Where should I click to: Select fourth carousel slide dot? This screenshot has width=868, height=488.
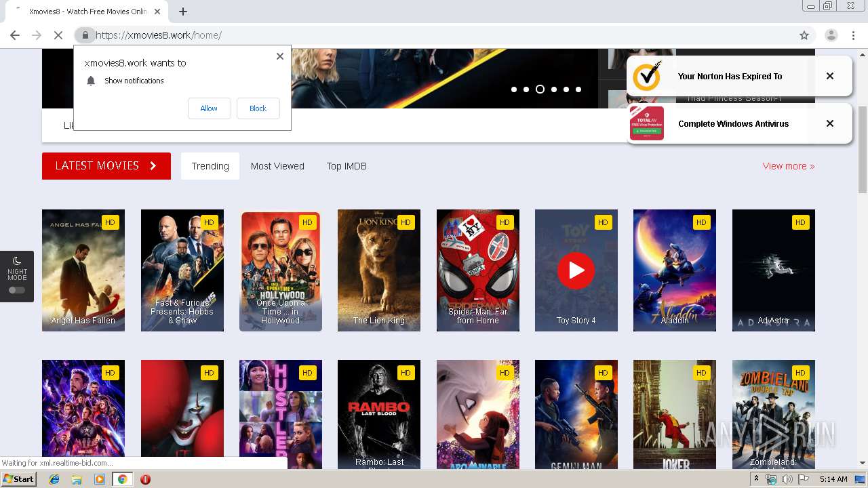[554, 89]
